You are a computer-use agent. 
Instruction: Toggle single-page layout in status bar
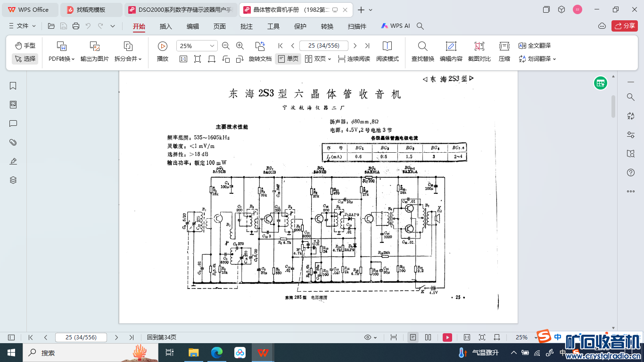point(413,337)
